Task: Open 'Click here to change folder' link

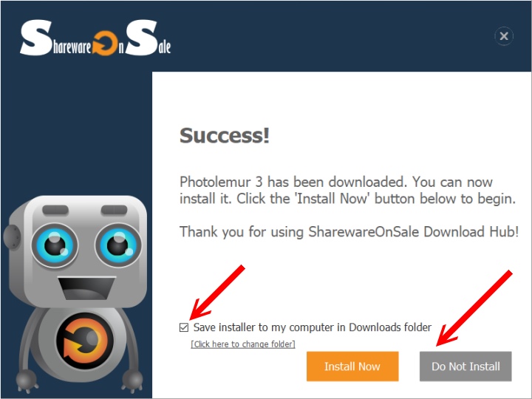Action: [x=243, y=344]
